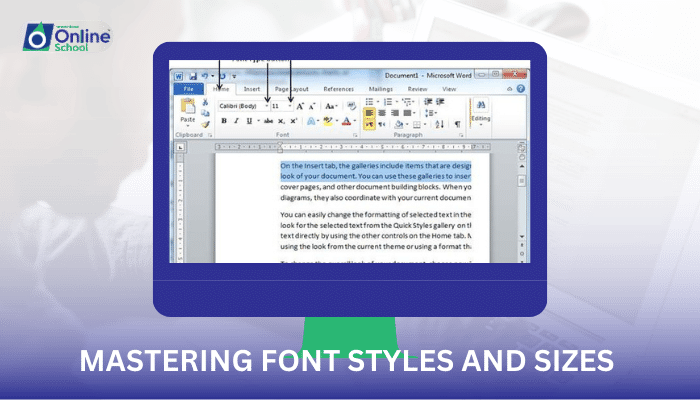Viewport: 700px width, 400px height.
Task: Toggle Subscript formatting
Action: [281, 121]
